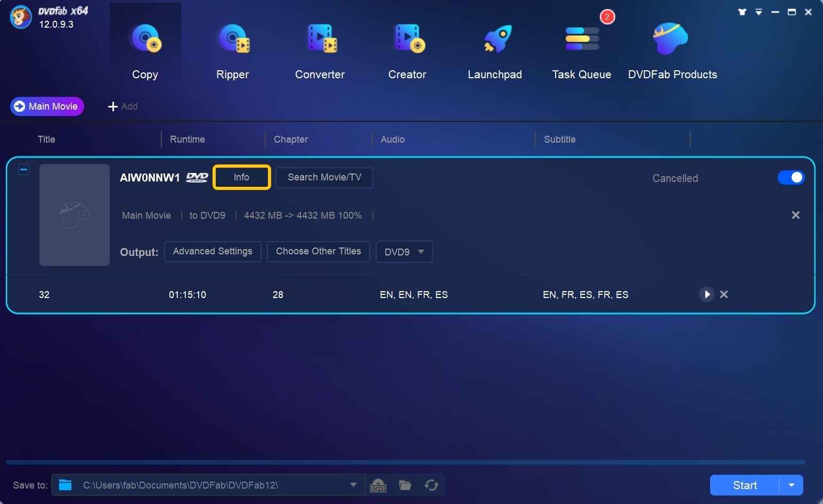Screen dimensions: 823x504
Task: Click the title name AIW0NNW1
Action: click(150, 178)
